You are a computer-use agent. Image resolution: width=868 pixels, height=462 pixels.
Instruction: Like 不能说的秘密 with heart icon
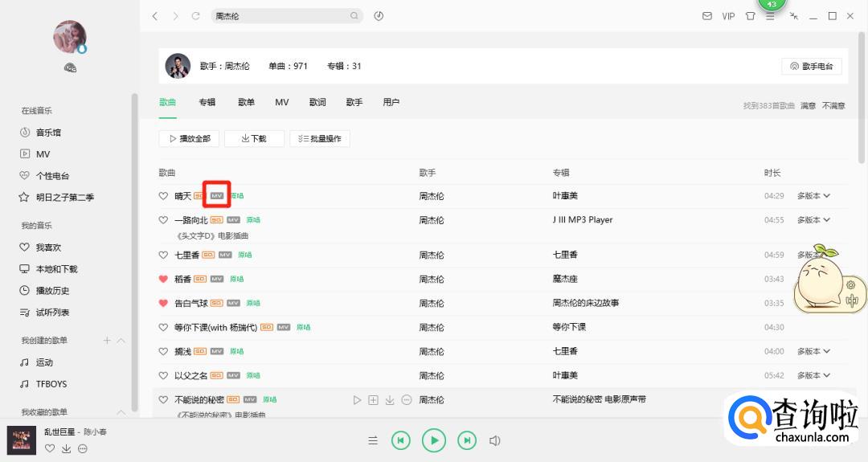coord(163,399)
